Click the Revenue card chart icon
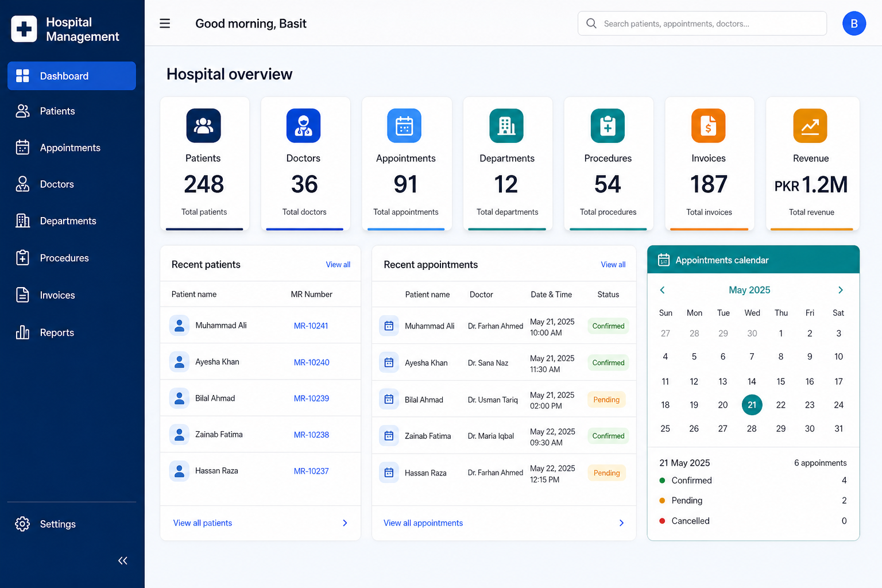 [810, 126]
